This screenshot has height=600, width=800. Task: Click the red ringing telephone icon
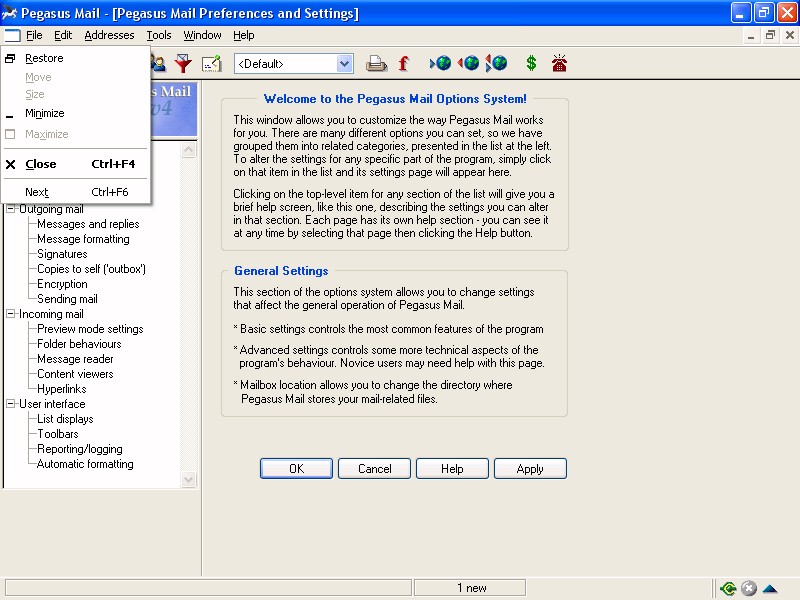[x=559, y=63]
